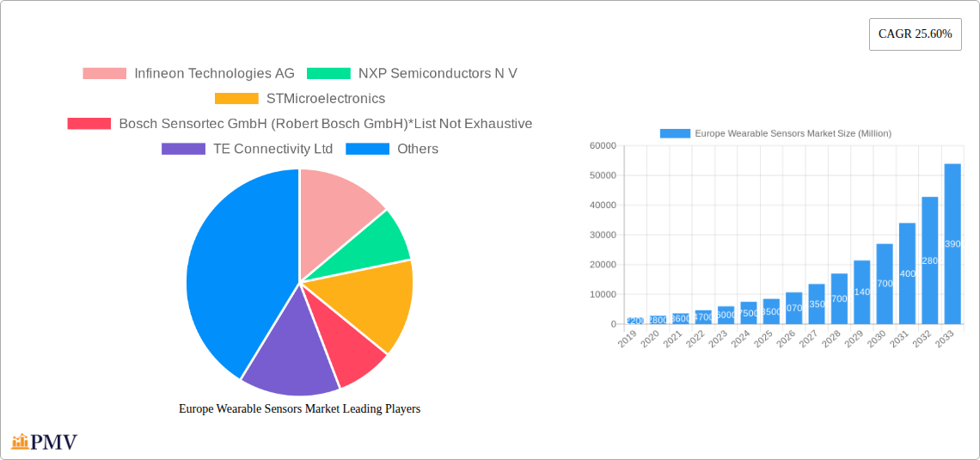Select the NXP Semiconductors N V legend label
This screenshot has height=460, width=980.
(438, 73)
